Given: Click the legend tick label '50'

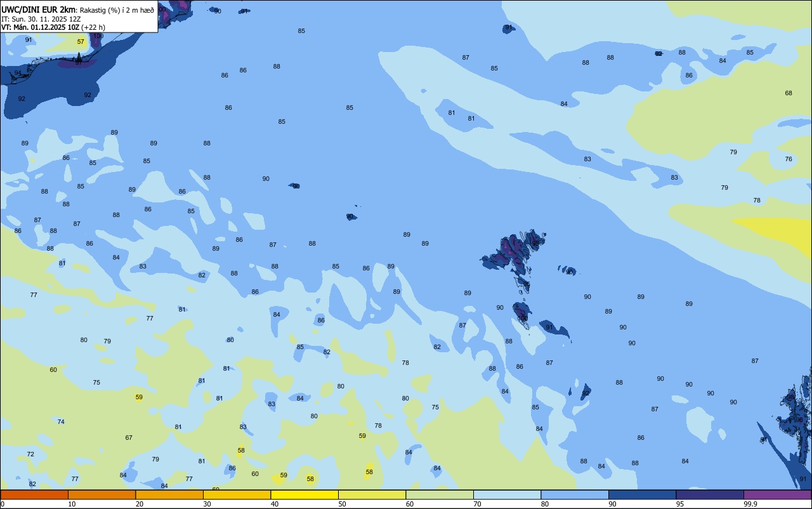Looking at the screenshot, I should coord(342,504).
